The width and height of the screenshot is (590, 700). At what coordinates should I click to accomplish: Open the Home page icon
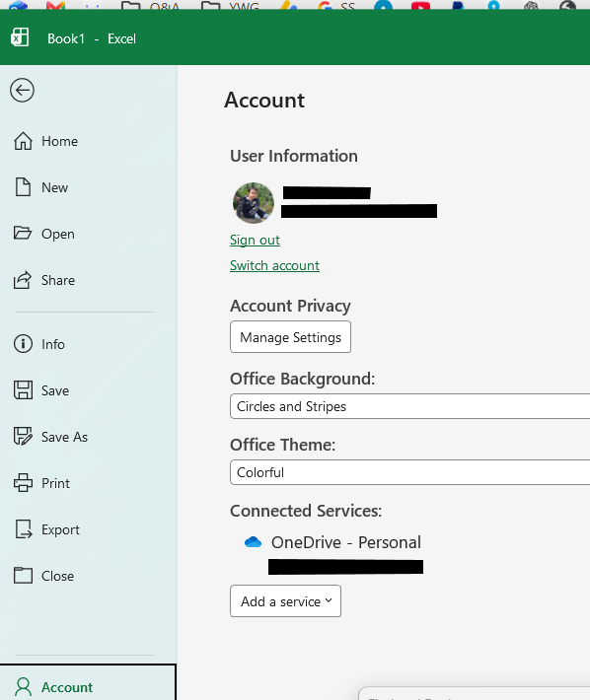coord(23,141)
